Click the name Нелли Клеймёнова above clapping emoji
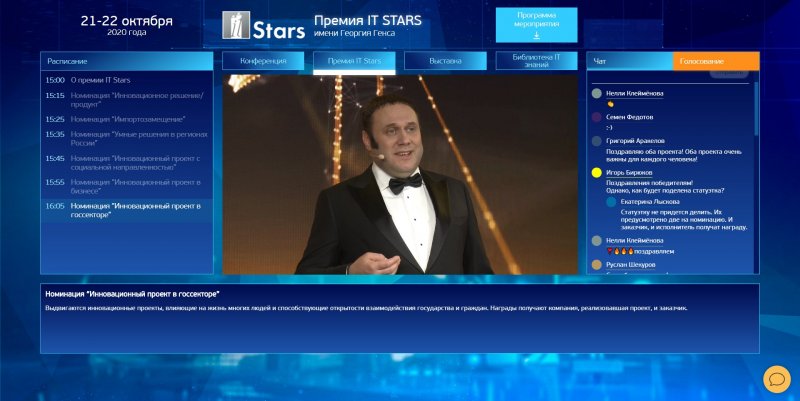The height and width of the screenshot is (401, 800). pos(635,93)
